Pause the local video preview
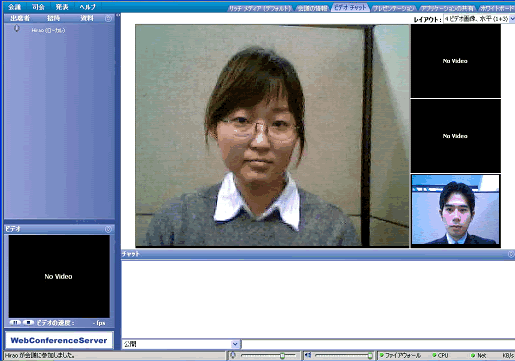Viewport: 515px width, 361px height. pyautogui.click(x=15, y=323)
